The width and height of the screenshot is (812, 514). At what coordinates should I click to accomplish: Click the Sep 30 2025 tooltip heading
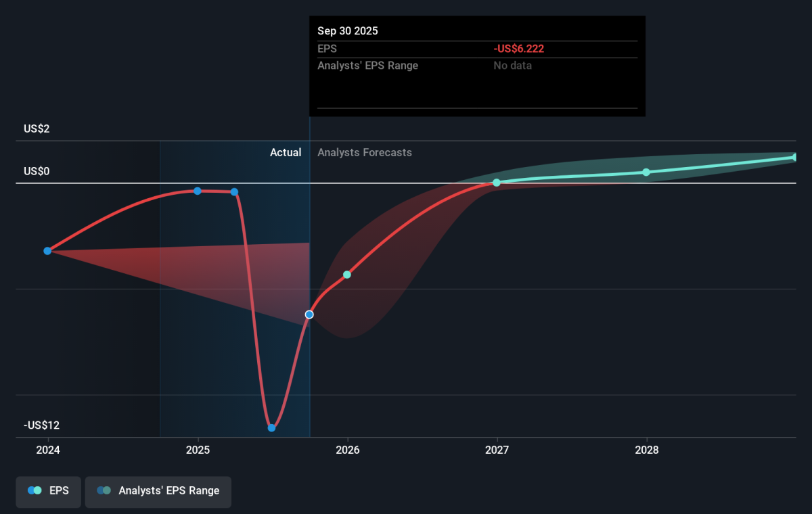(348, 31)
